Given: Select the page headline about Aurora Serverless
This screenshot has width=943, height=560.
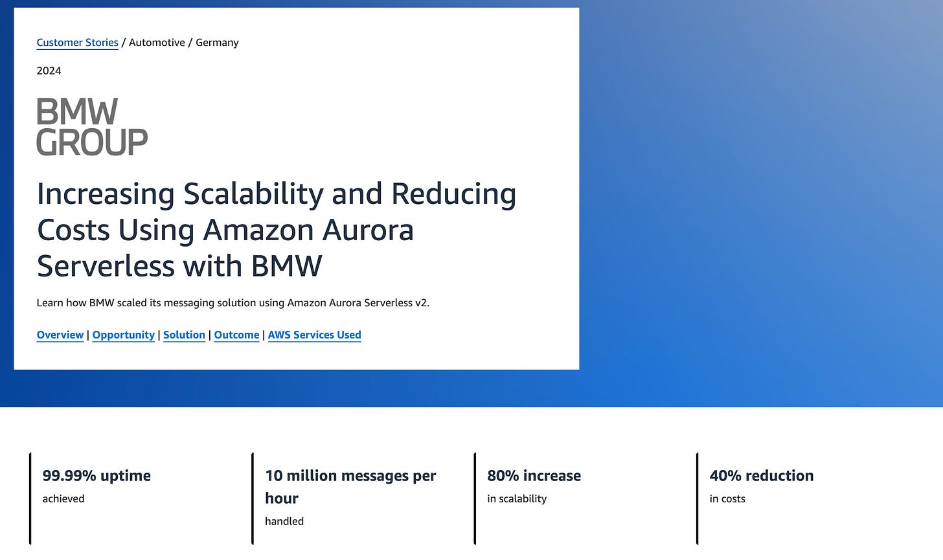Looking at the screenshot, I should (277, 230).
